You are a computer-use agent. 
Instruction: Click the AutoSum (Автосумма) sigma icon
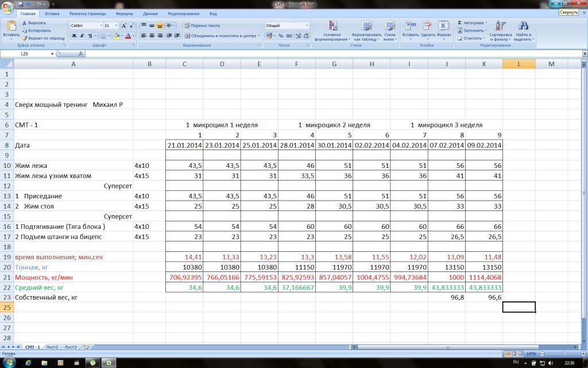(460, 22)
